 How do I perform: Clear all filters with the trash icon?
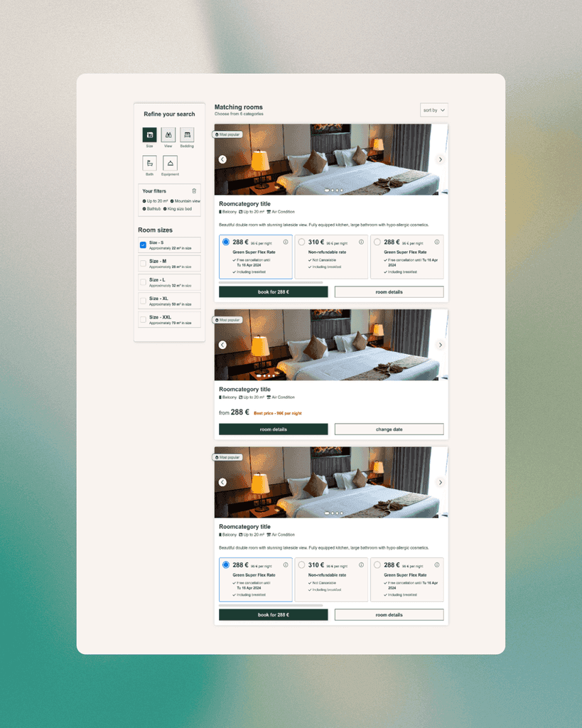(x=194, y=191)
